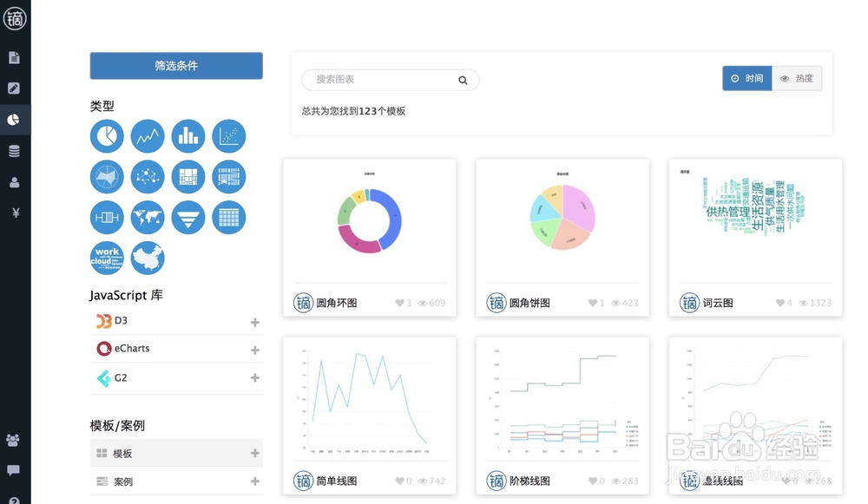
Task: Filter templates by scatter plot type
Action: point(228,135)
